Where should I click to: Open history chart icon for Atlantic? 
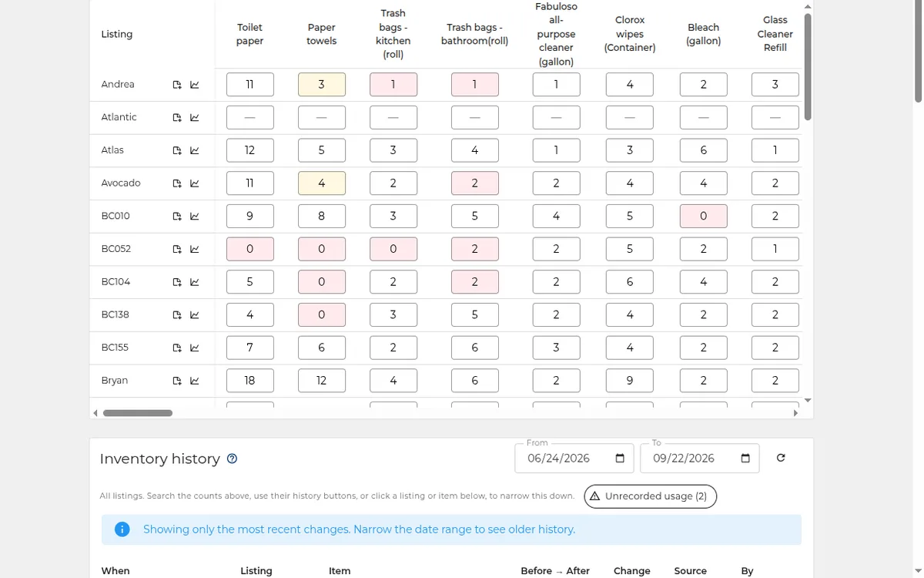point(194,118)
